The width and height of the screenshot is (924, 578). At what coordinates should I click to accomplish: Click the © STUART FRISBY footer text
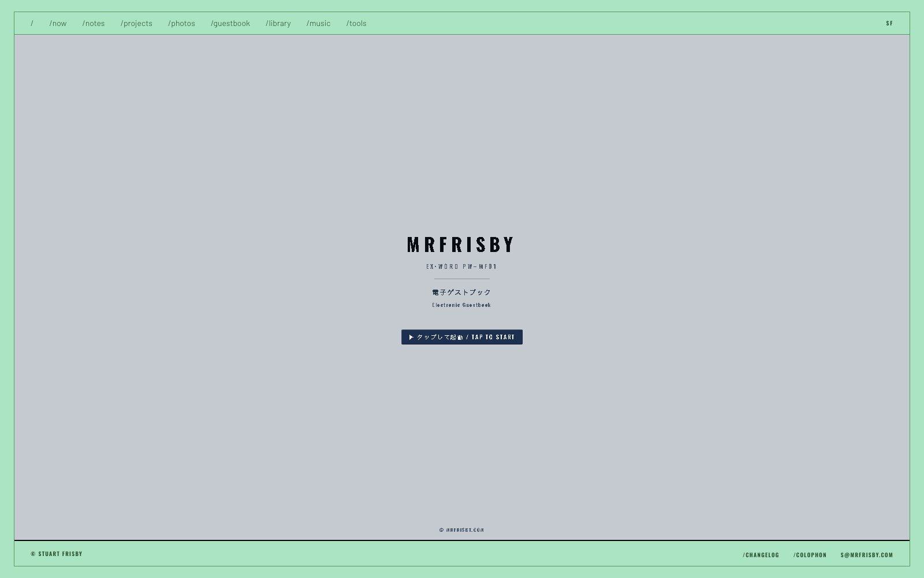coord(57,554)
